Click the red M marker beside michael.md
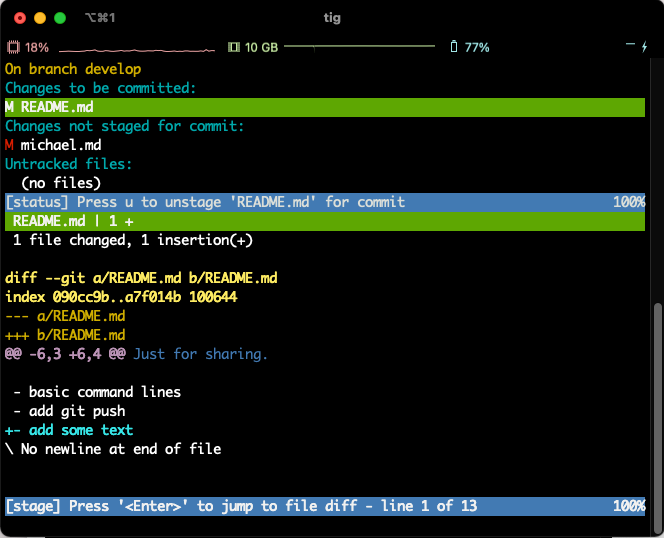The width and height of the screenshot is (664, 538). [x=9, y=145]
